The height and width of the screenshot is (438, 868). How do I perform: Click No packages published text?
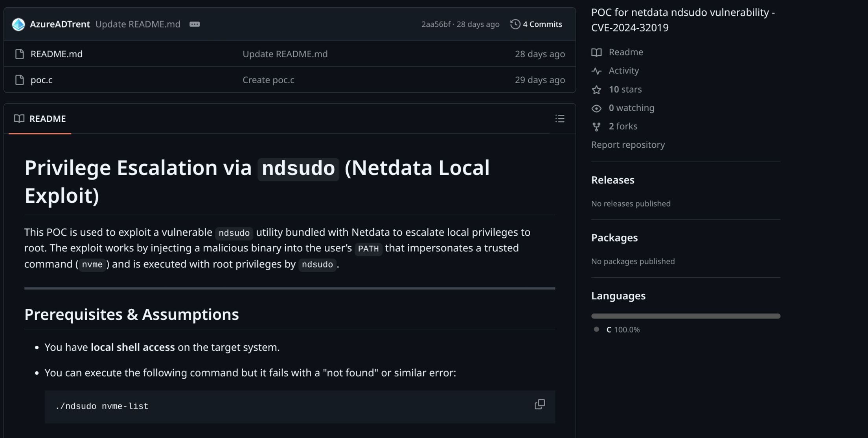pyautogui.click(x=633, y=262)
